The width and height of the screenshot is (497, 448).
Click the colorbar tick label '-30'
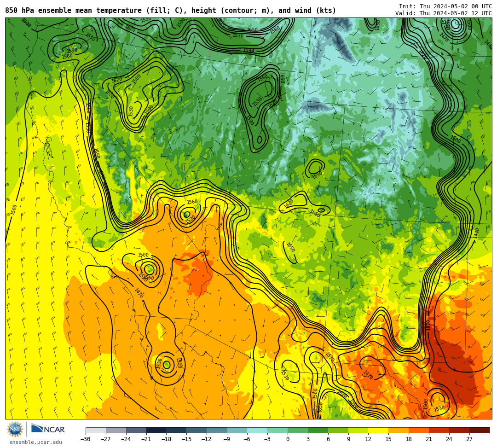coord(86,439)
